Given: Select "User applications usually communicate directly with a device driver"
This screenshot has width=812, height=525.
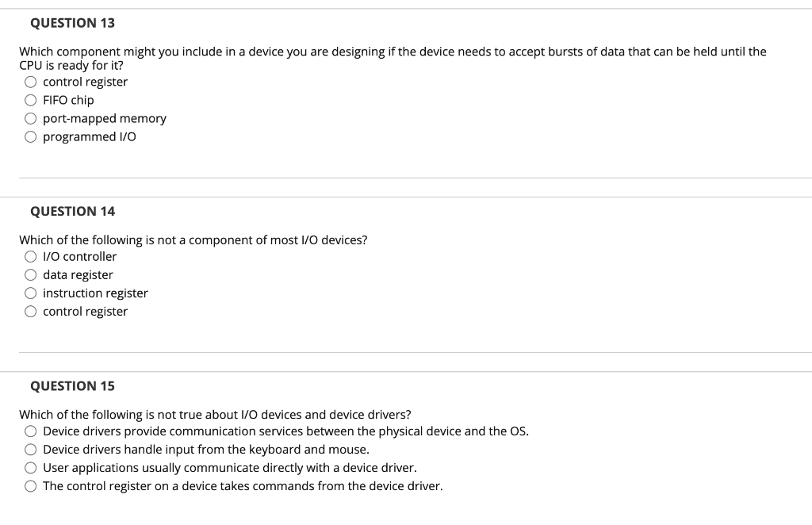Looking at the screenshot, I should tap(30, 467).
